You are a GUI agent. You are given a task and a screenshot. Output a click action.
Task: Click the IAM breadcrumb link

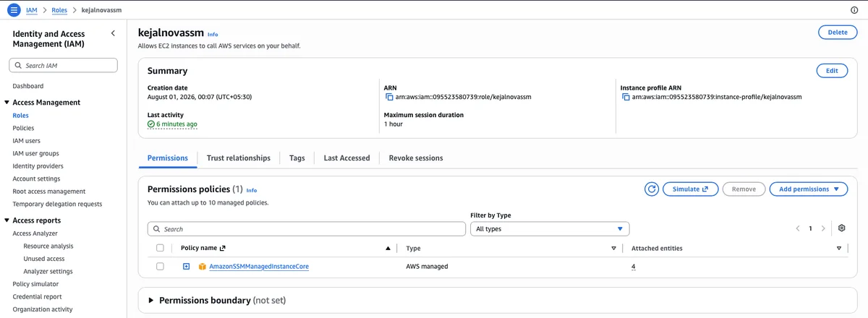[32, 10]
